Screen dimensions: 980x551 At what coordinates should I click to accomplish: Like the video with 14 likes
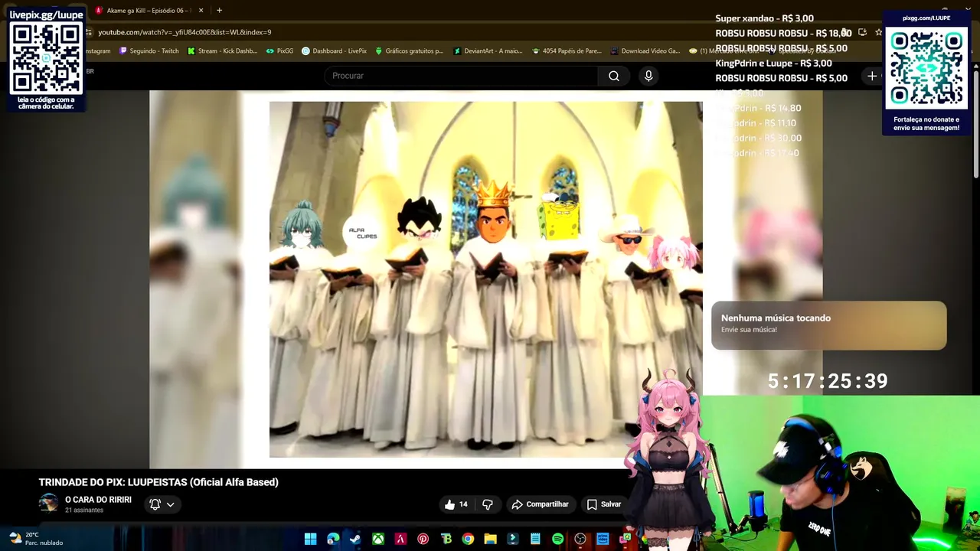coord(456,504)
